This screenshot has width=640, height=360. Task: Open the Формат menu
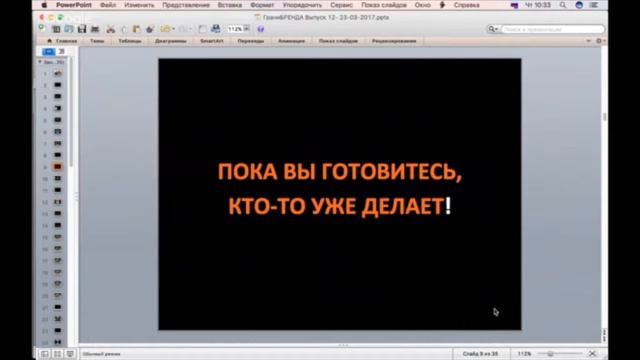coord(262,5)
